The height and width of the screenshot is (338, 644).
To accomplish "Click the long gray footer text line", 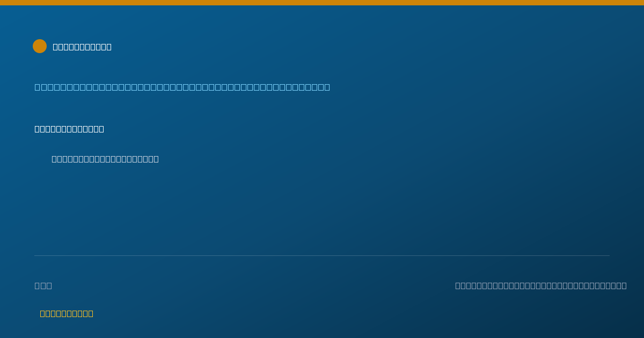I will (x=541, y=285).
